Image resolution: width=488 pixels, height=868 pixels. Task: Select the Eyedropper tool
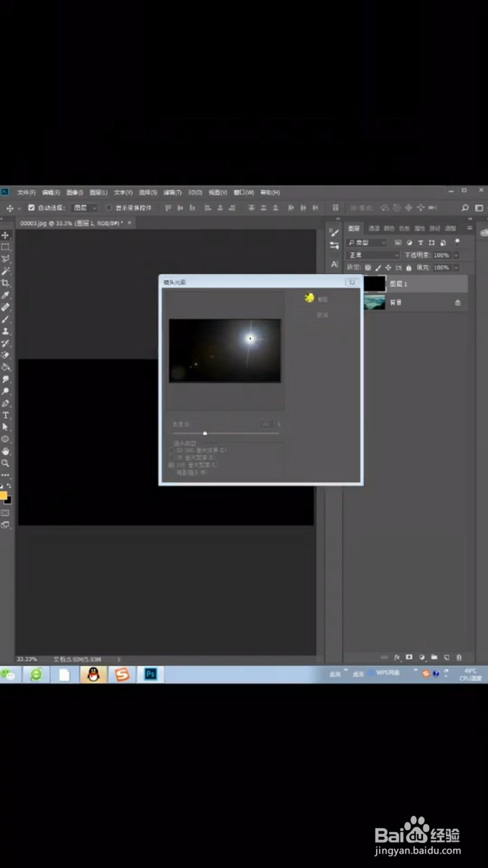5,296
